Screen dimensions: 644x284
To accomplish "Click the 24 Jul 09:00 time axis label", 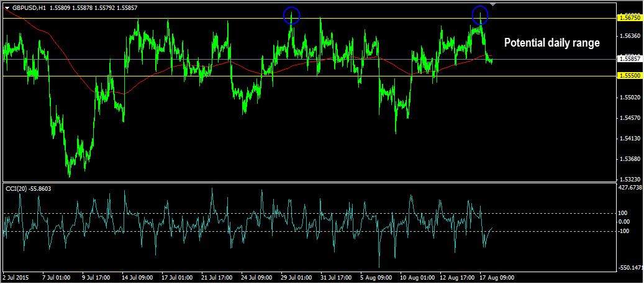I will pyautogui.click(x=256, y=277).
